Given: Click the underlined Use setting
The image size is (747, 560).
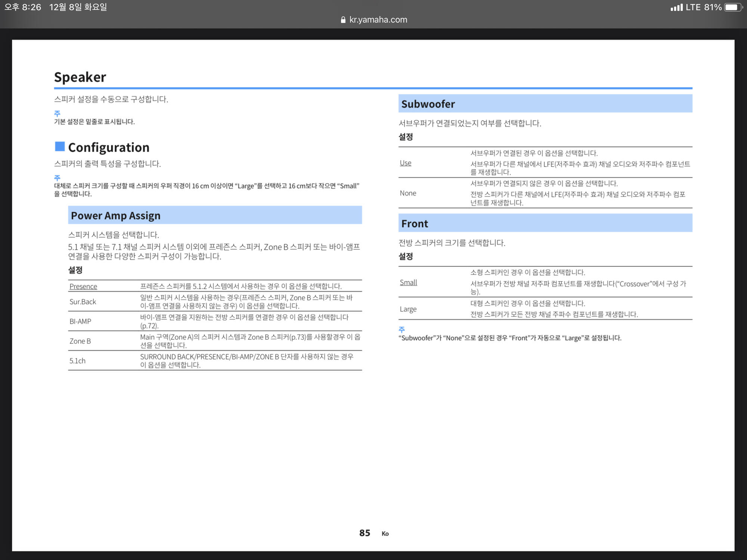Looking at the screenshot, I should (x=405, y=163).
